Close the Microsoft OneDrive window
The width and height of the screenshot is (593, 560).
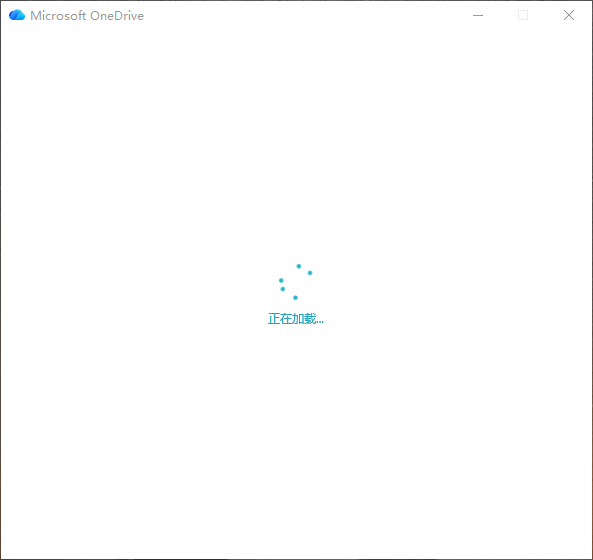click(x=569, y=16)
